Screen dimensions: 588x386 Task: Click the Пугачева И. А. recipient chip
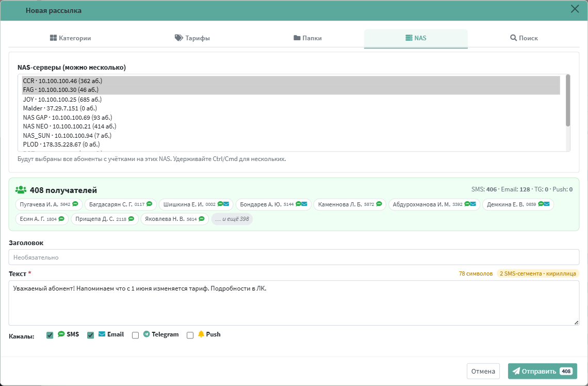(49, 204)
